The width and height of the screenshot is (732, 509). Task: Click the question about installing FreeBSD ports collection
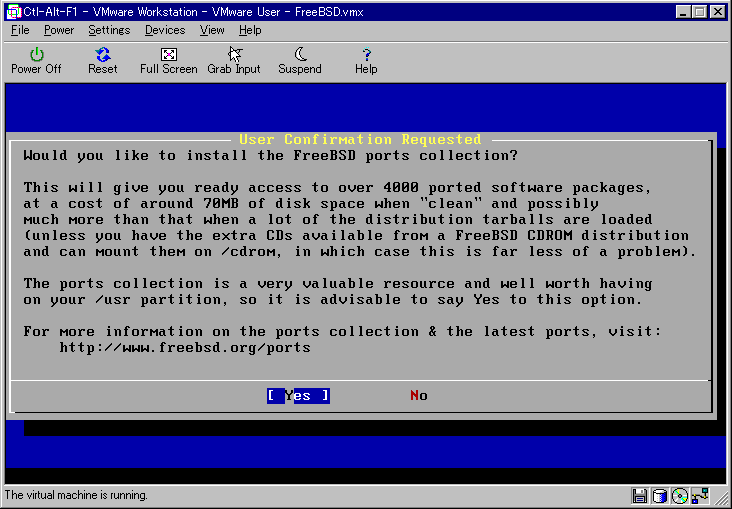click(271, 156)
